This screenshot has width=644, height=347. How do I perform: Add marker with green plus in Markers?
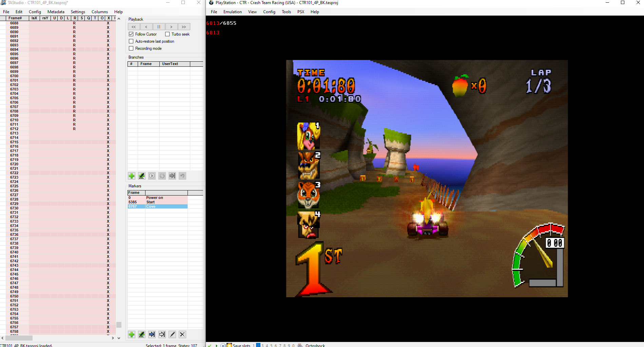tap(132, 334)
